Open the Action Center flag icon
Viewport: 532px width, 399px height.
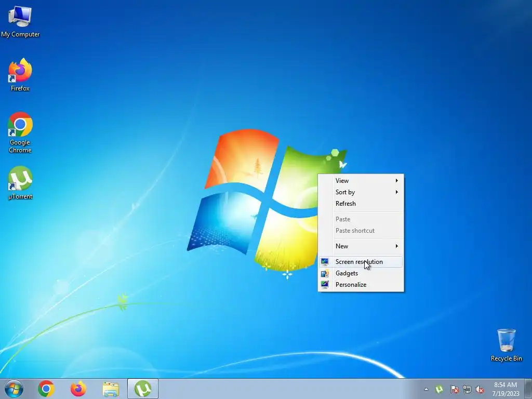click(454, 389)
